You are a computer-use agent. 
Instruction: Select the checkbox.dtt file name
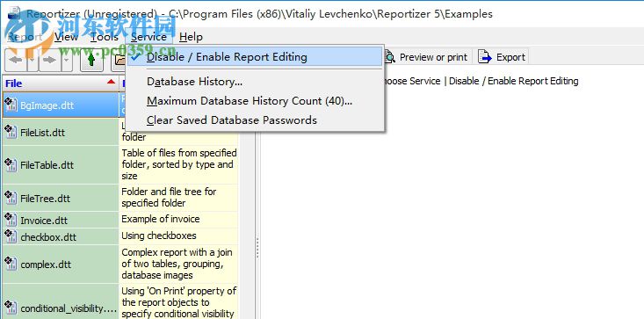coord(48,237)
